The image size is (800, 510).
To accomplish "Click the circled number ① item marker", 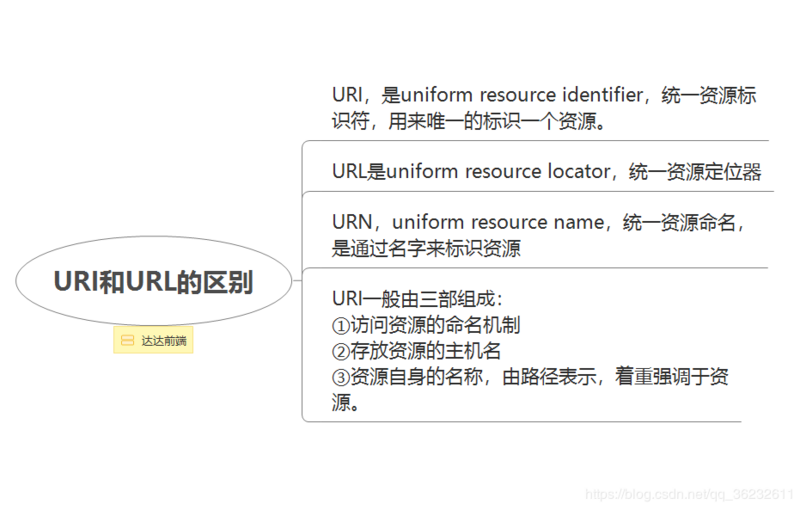I will click(340, 326).
